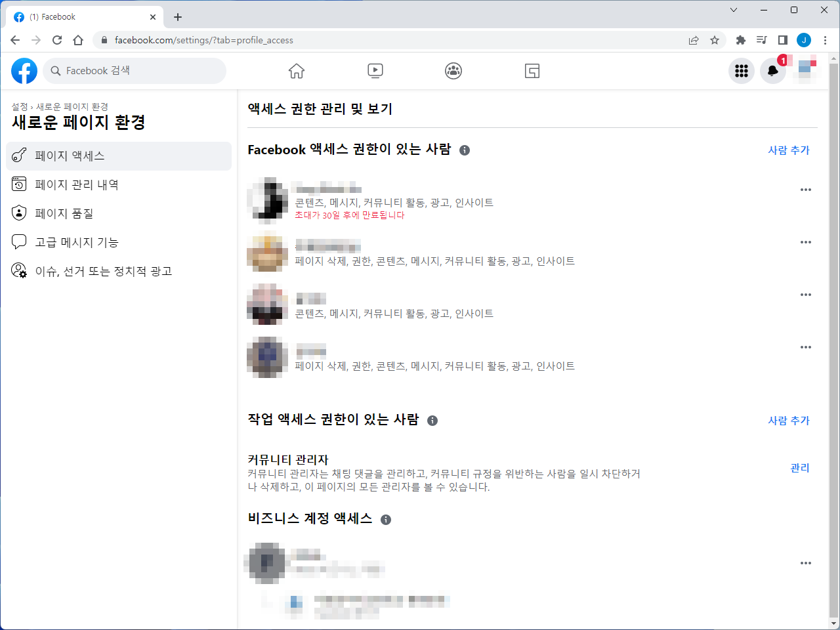Click the Chrome forward arrow

pyautogui.click(x=36, y=40)
